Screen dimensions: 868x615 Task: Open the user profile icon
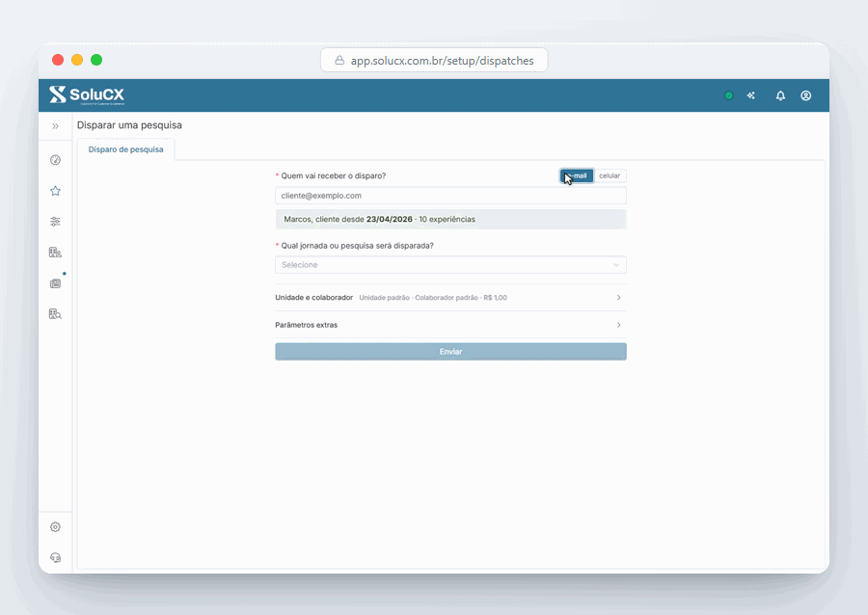(x=806, y=95)
